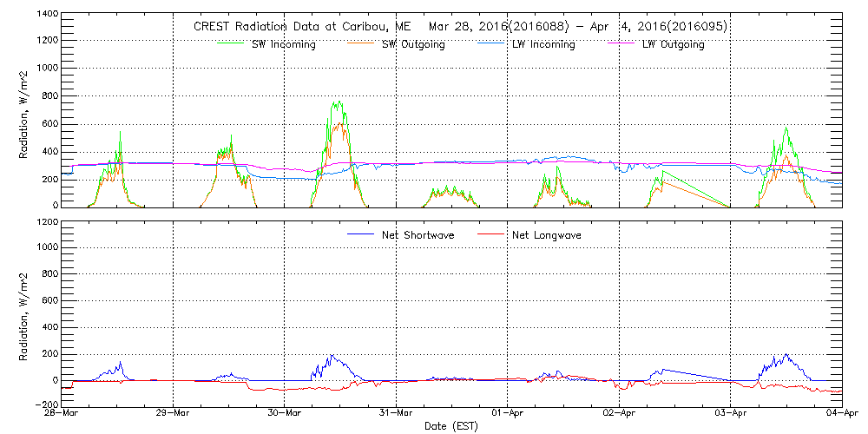Click the 03-Apr date tick label
The width and height of the screenshot is (868, 434).
pyautogui.click(x=731, y=413)
